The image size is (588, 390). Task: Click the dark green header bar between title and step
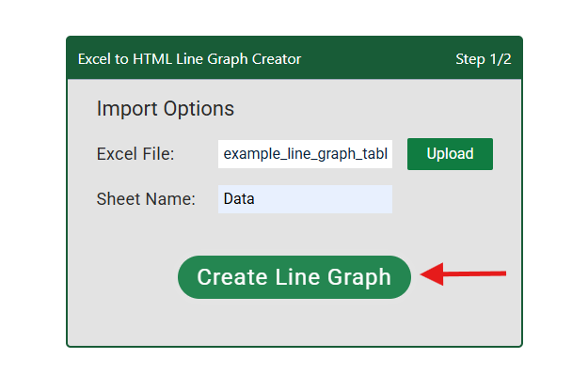click(x=376, y=59)
